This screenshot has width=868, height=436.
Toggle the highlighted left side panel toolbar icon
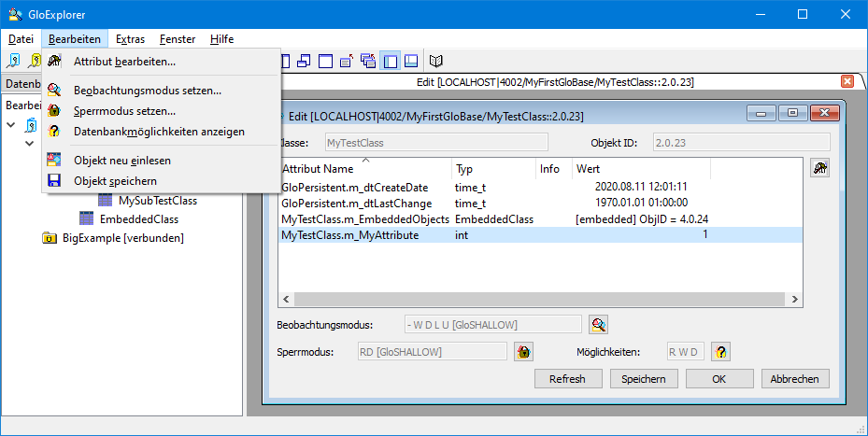(391, 61)
